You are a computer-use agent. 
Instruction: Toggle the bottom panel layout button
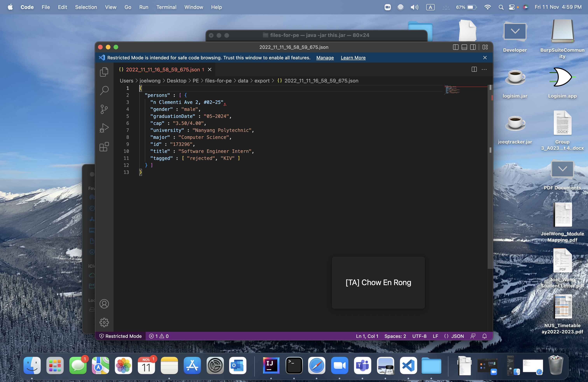464,47
